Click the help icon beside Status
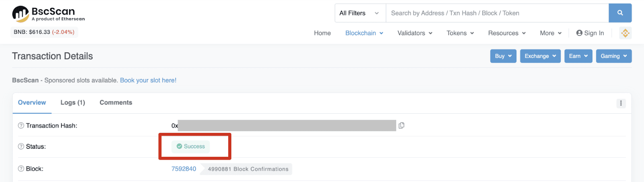 tap(21, 146)
